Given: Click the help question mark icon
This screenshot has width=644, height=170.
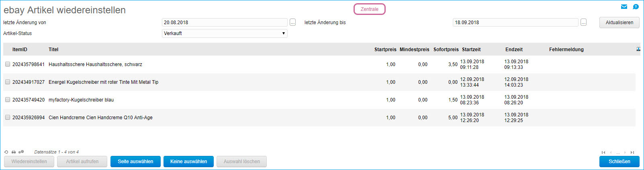Looking at the screenshot, I should pos(636,6).
